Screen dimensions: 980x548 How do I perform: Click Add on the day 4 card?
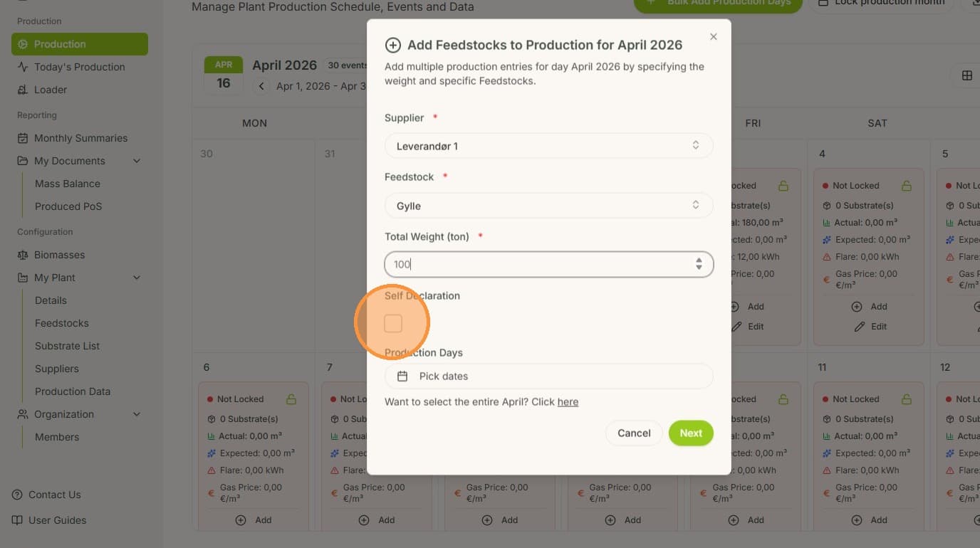(x=870, y=307)
